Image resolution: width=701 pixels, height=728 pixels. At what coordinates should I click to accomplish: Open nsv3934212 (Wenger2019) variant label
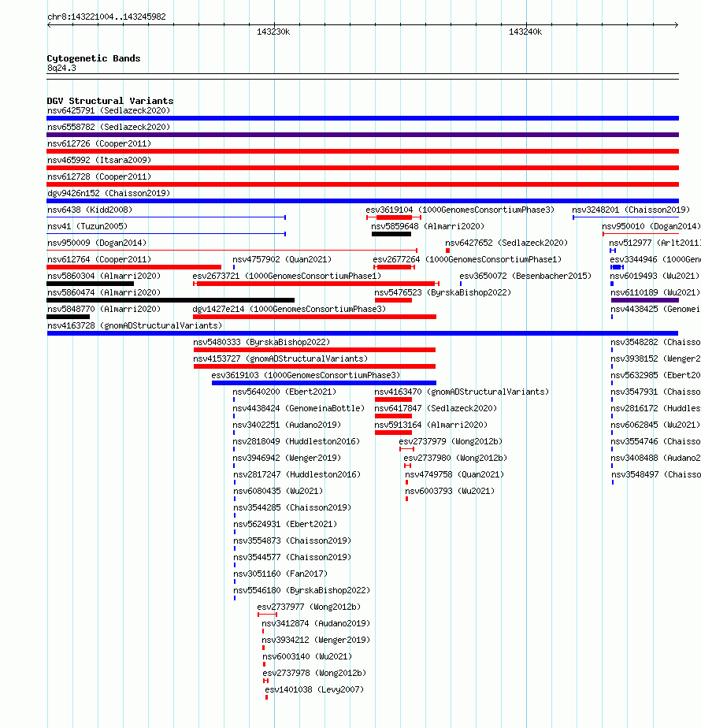coord(316,641)
